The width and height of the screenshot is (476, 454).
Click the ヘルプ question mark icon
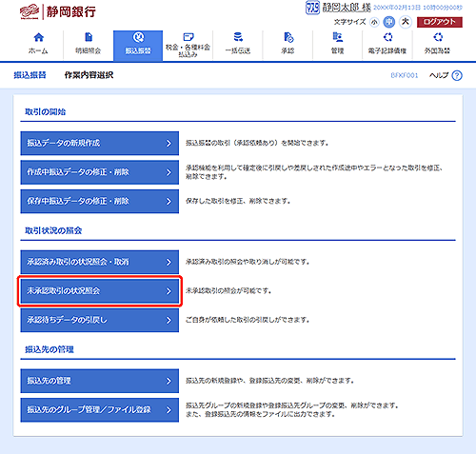[457, 75]
